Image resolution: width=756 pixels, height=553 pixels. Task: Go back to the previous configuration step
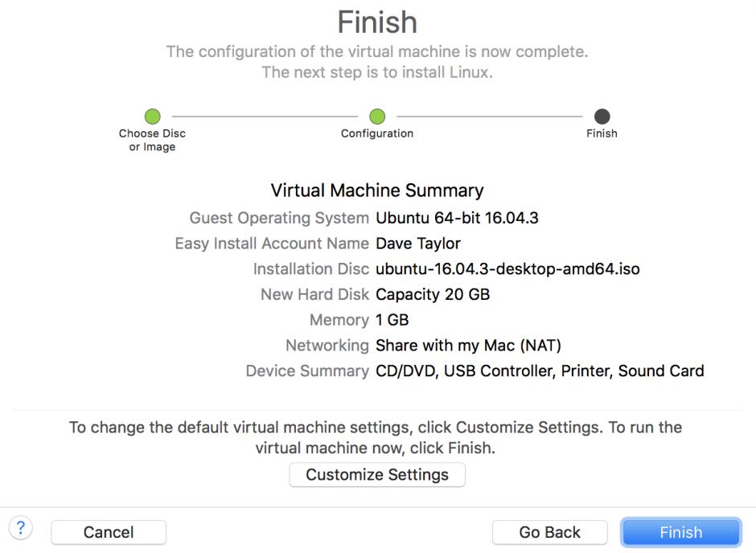(x=549, y=532)
